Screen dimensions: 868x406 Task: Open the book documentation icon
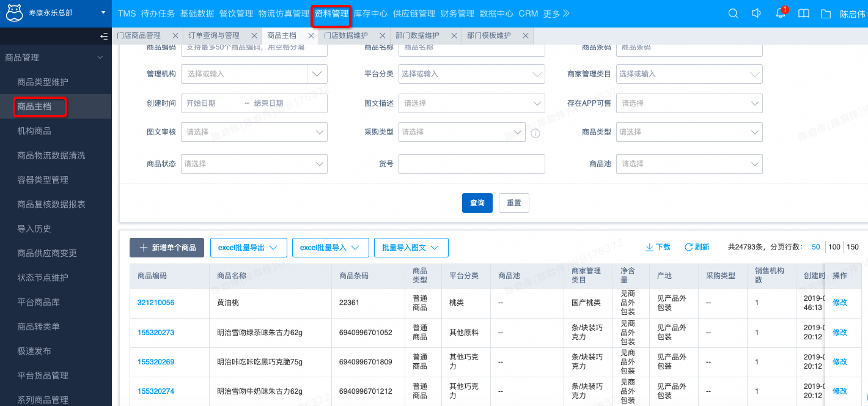(804, 13)
